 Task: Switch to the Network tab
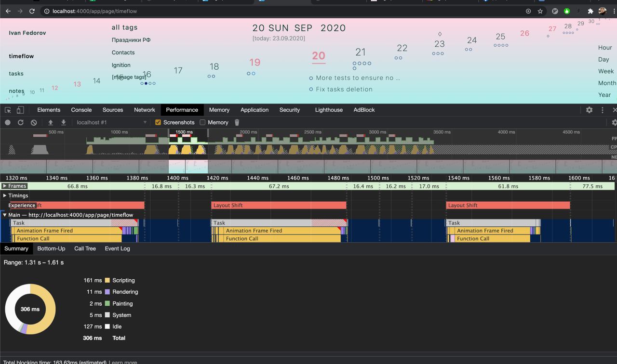pyautogui.click(x=145, y=110)
